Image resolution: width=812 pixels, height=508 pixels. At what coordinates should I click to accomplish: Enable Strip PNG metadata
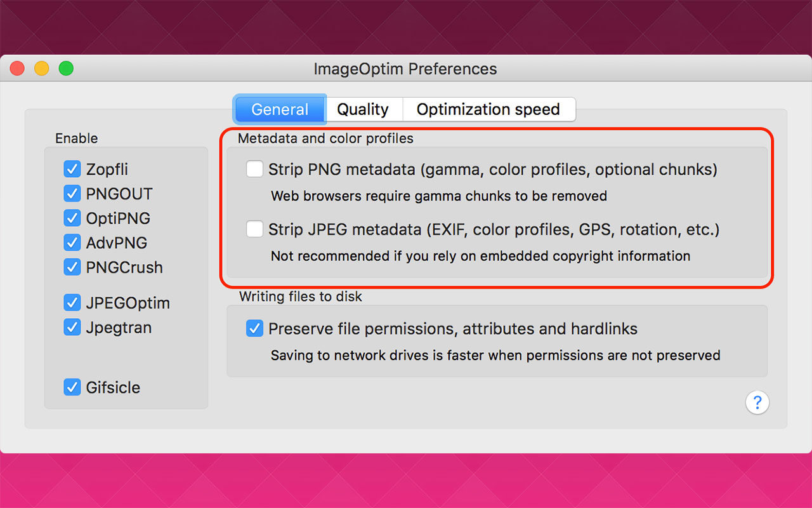click(254, 169)
